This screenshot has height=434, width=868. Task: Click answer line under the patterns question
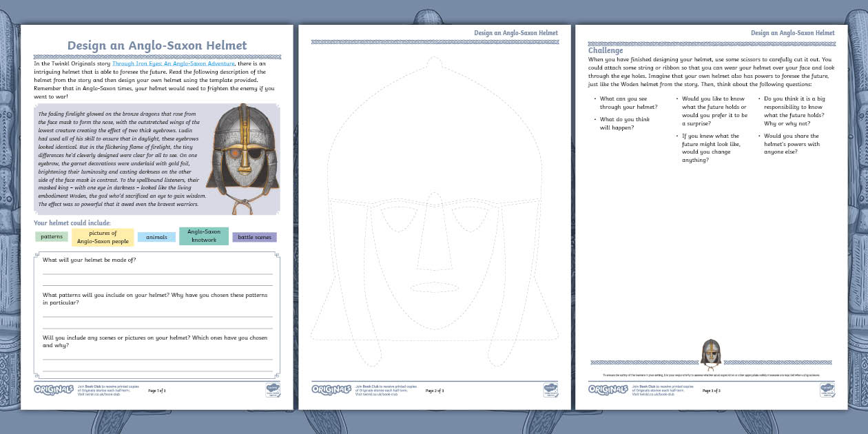pyautogui.click(x=157, y=316)
